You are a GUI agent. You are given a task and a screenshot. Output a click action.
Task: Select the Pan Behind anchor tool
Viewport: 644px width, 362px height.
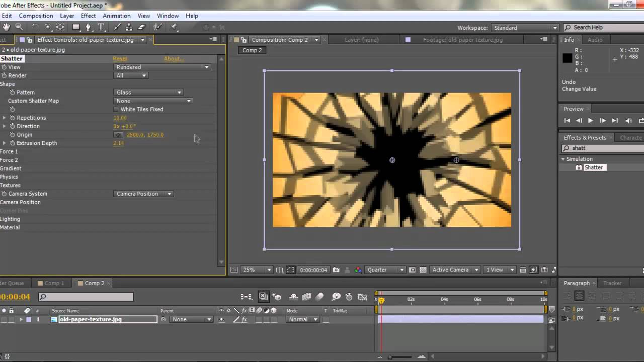(x=60, y=27)
